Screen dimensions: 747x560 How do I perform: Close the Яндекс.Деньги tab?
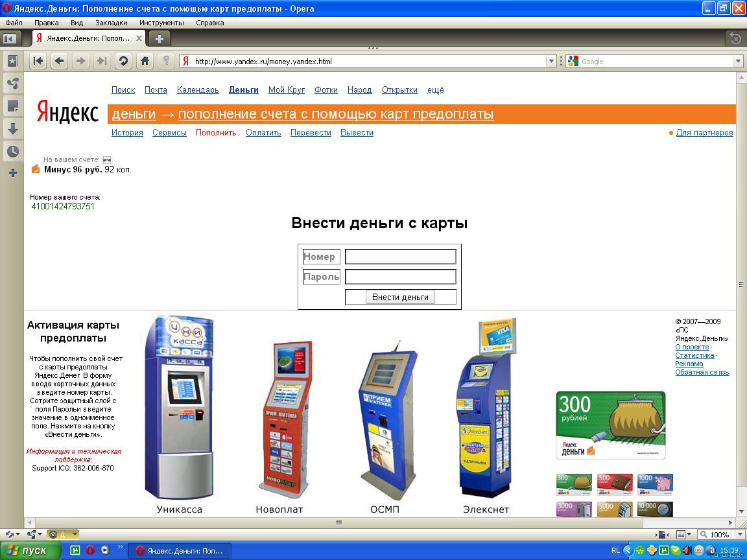coord(139,38)
